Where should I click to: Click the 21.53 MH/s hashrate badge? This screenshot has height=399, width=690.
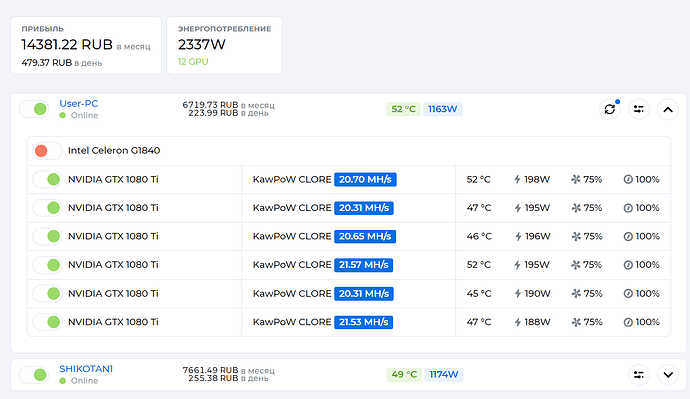point(363,322)
